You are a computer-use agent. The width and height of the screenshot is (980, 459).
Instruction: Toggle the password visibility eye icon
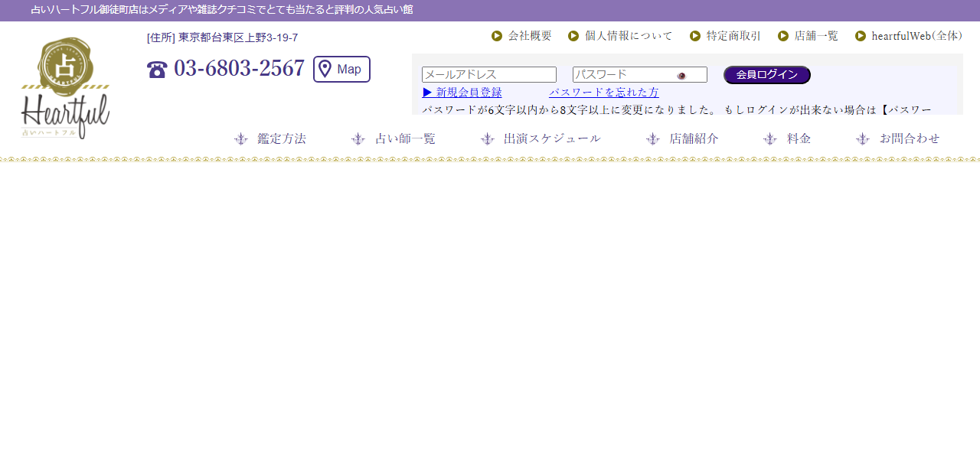tap(681, 76)
